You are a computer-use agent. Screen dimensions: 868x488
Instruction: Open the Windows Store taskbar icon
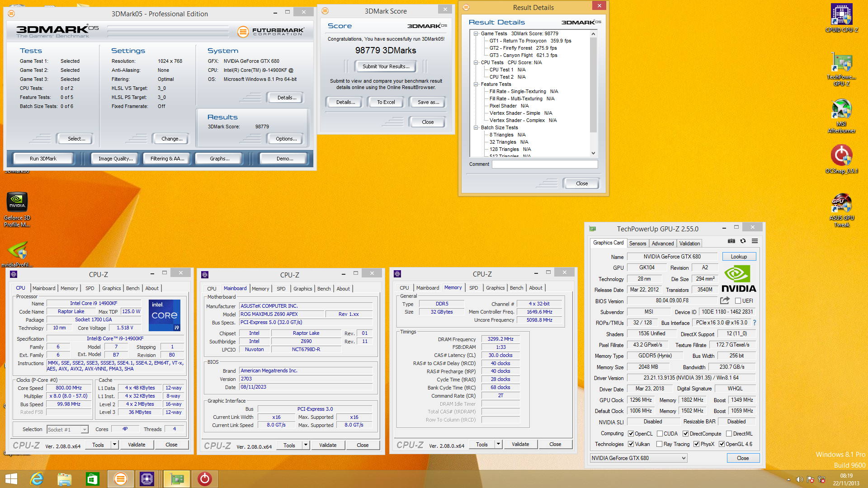coord(92,479)
